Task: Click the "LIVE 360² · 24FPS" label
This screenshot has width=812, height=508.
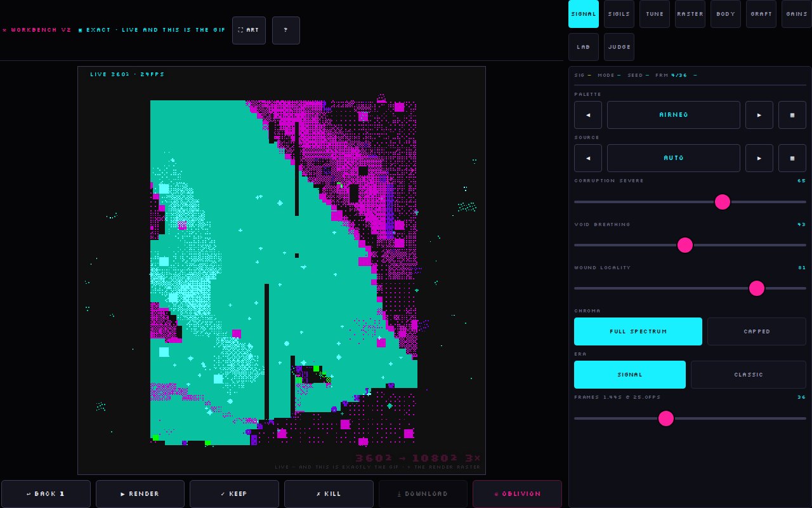Action: click(128, 75)
